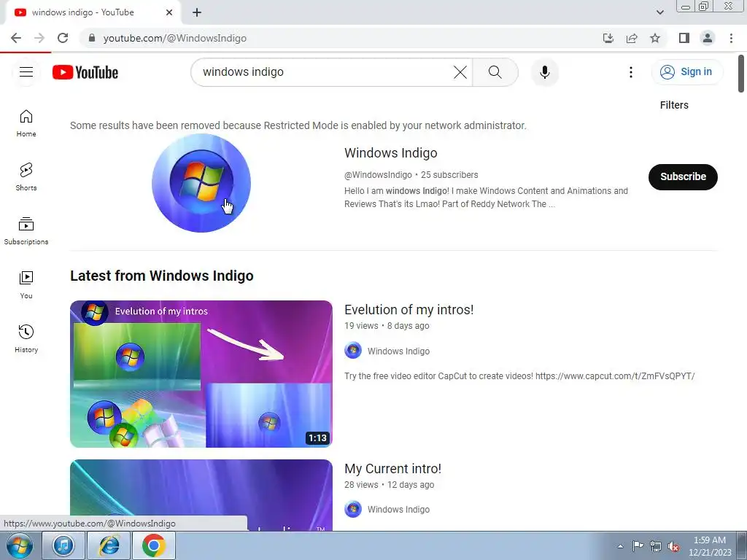Click the Windows Indigo channel avatar
This screenshot has height=560, width=747.
(x=201, y=183)
